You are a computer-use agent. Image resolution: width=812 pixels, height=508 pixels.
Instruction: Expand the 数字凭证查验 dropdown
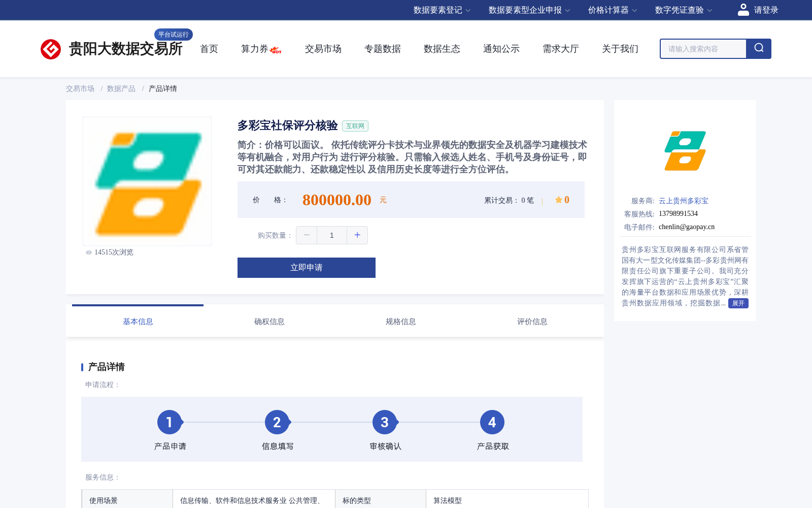point(684,10)
